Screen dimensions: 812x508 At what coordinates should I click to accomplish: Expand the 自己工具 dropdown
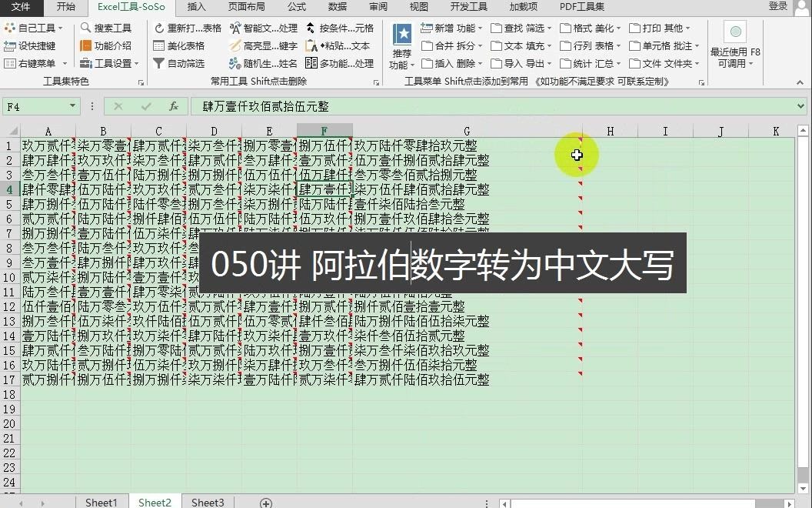pyautogui.click(x=37, y=27)
